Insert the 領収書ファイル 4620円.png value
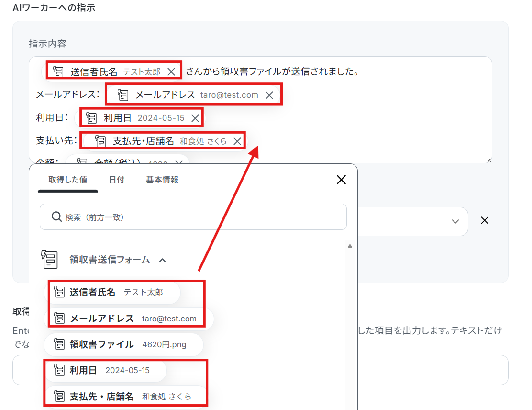Screen dimensions: 532x410 click(124, 344)
